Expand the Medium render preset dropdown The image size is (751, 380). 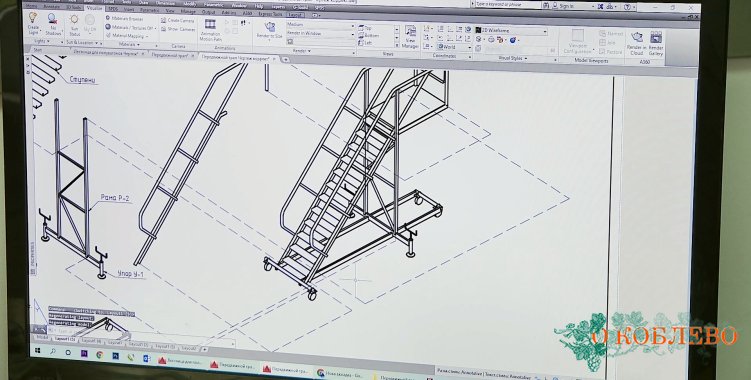point(320,24)
